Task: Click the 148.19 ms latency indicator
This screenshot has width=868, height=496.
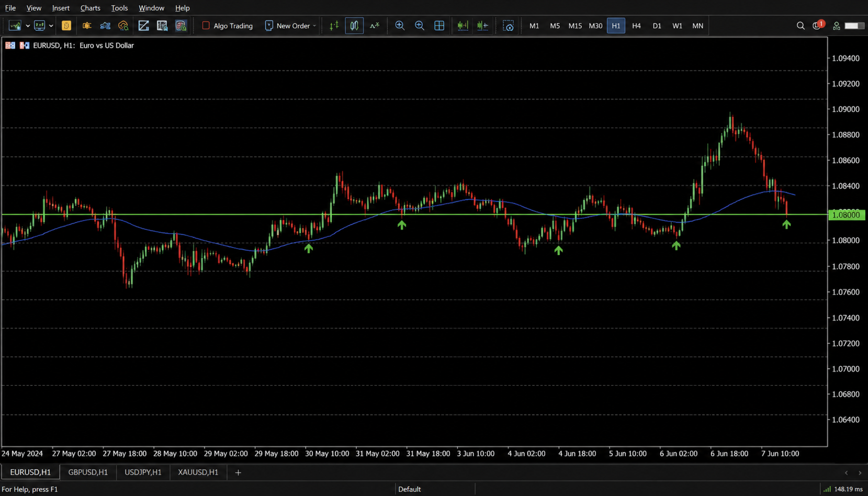Action: click(x=843, y=489)
